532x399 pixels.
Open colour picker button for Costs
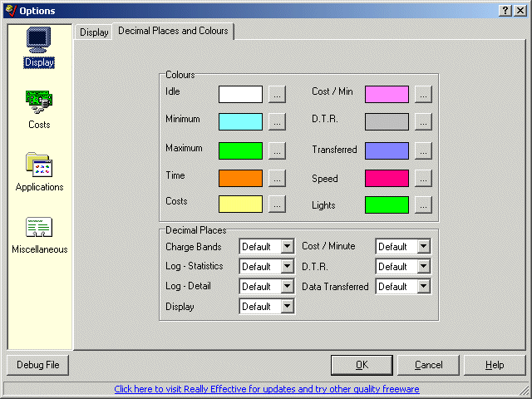coord(277,204)
